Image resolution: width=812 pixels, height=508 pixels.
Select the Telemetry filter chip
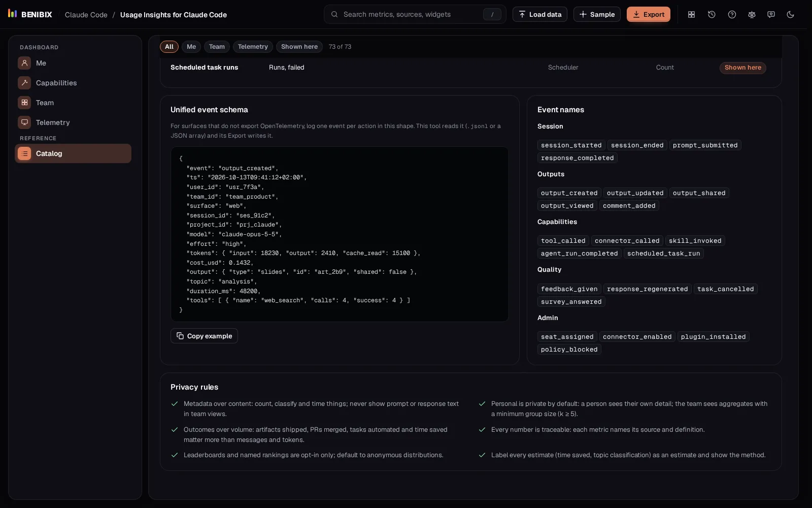tap(253, 47)
